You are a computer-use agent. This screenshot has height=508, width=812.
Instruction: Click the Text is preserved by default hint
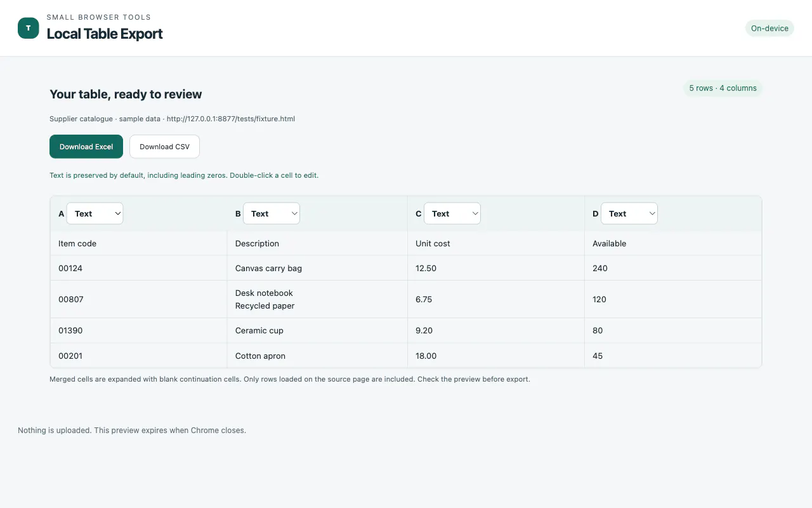pyautogui.click(x=184, y=175)
